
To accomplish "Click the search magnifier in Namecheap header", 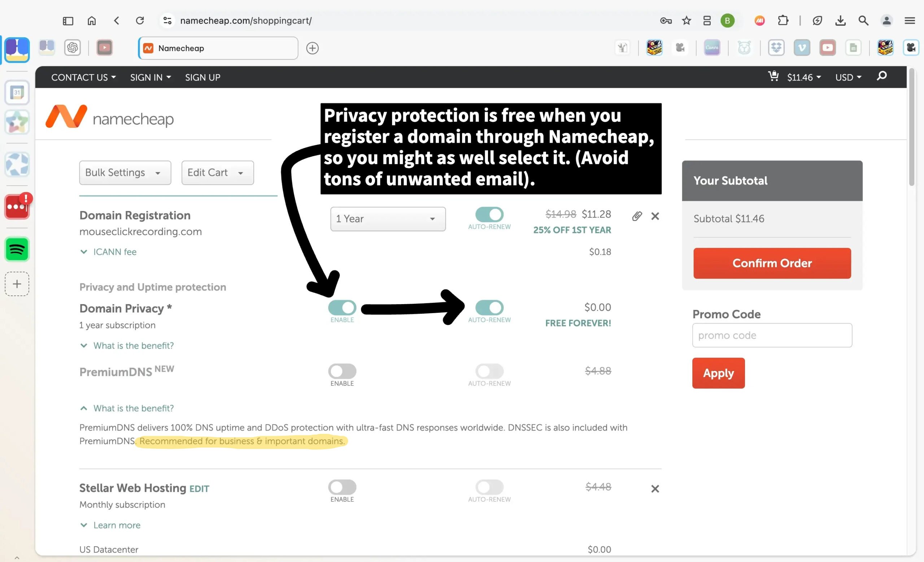I will 882,76.
